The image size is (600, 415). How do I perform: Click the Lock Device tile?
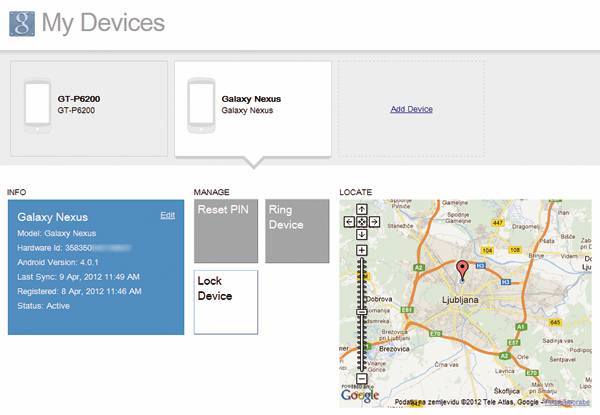click(x=226, y=302)
